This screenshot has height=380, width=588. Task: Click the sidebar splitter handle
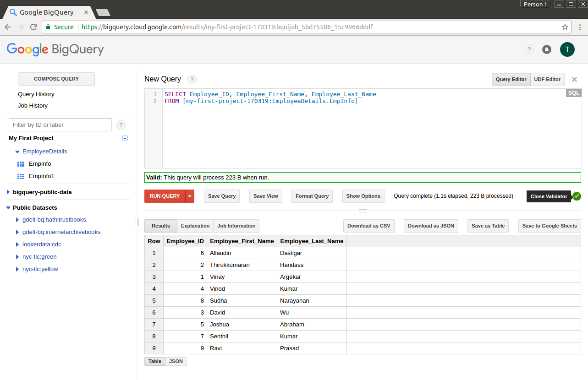137,222
